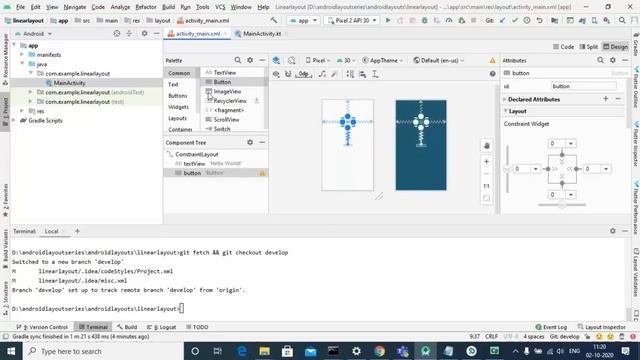The width and height of the screenshot is (640, 360).
Task: Open Event Log panel
Action: click(x=551, y=327)
